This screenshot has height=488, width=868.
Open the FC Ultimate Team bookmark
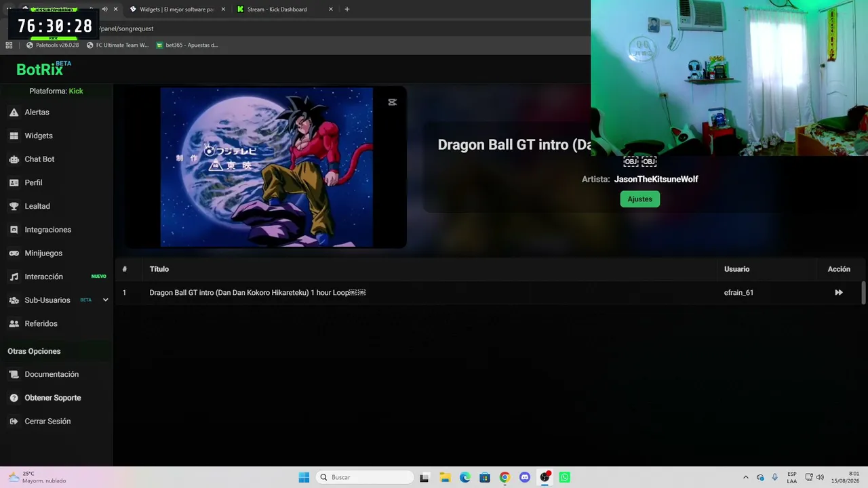pos(117,45)
